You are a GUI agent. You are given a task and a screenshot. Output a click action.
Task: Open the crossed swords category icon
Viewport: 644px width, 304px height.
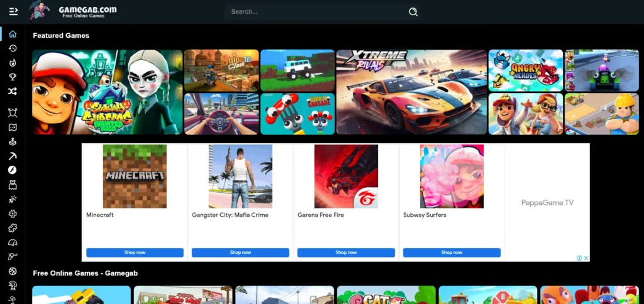[x=13, y=113]
